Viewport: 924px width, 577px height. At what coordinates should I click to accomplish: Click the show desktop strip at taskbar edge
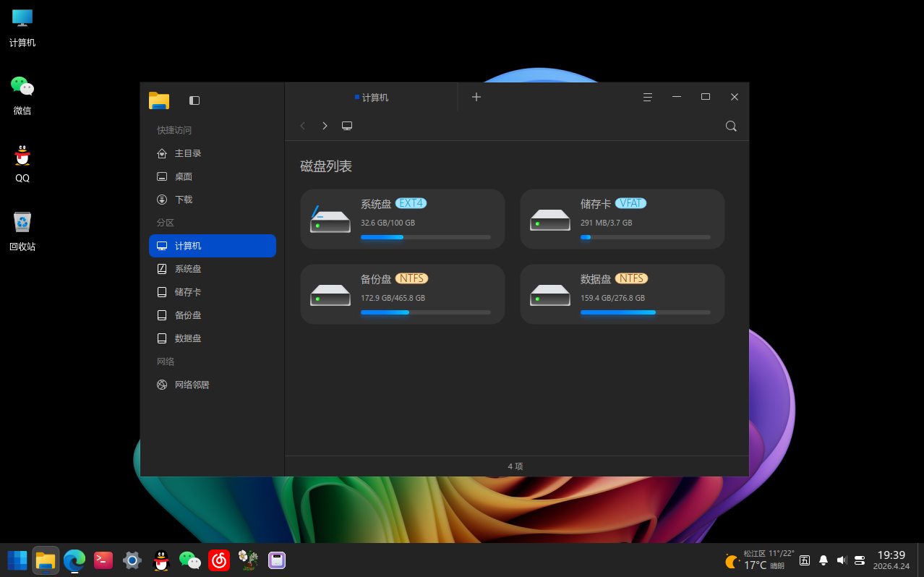click(920, 560)
